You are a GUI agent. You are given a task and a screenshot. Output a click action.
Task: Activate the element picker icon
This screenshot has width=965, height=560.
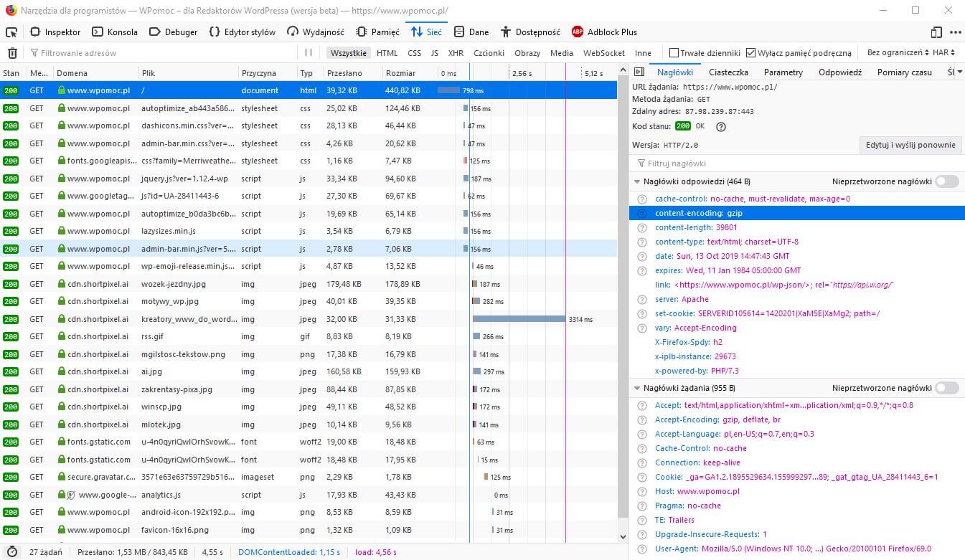coord(11,32)
